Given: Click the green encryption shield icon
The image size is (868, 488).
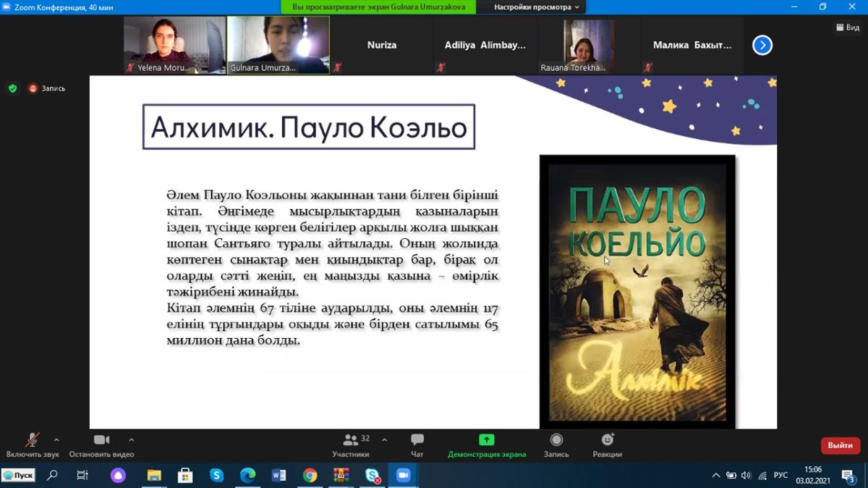Looking at the screenshot, I should tap(12, 88).
